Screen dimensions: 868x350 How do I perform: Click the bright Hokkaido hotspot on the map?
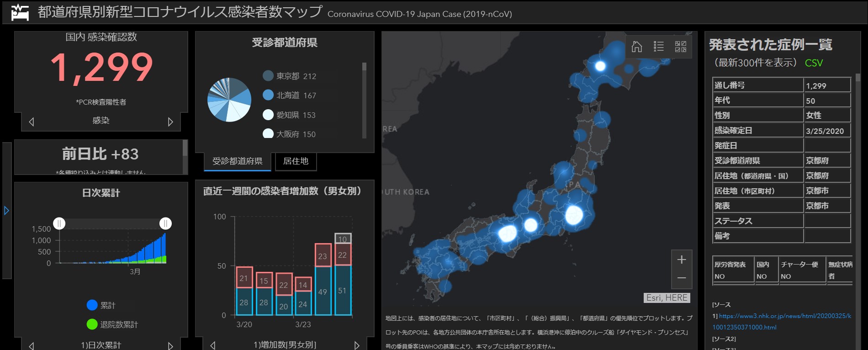pyautogui.click(x=600, y=66)
